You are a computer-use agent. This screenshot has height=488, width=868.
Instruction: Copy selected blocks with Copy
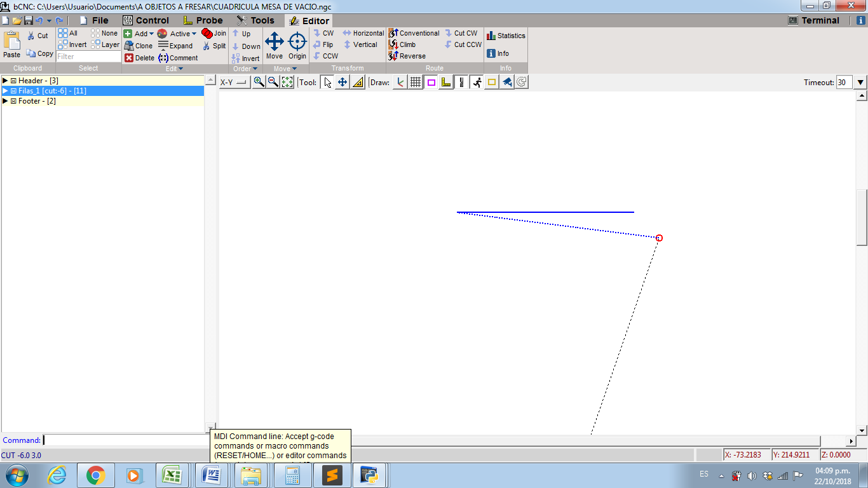coord(39,53)
